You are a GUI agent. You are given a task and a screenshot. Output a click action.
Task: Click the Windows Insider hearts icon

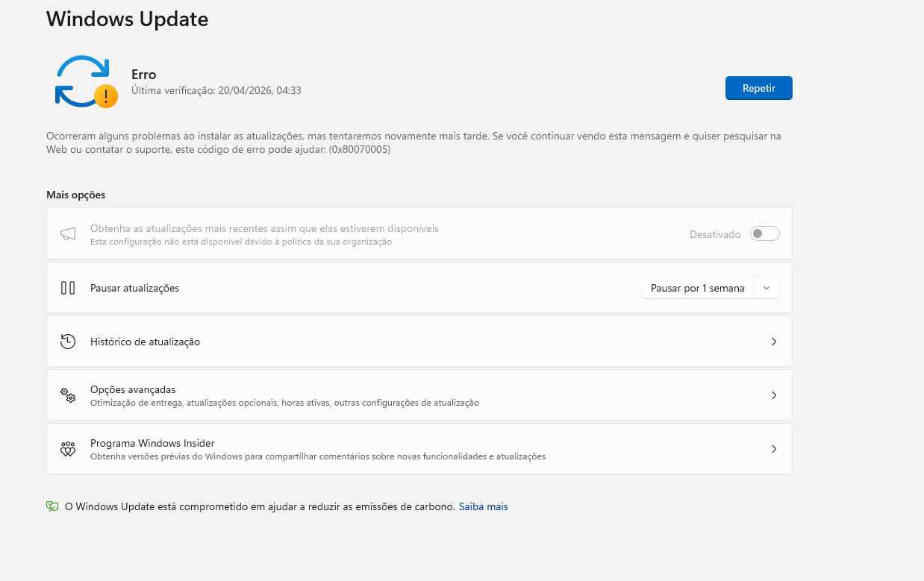[x=68, y=449]
